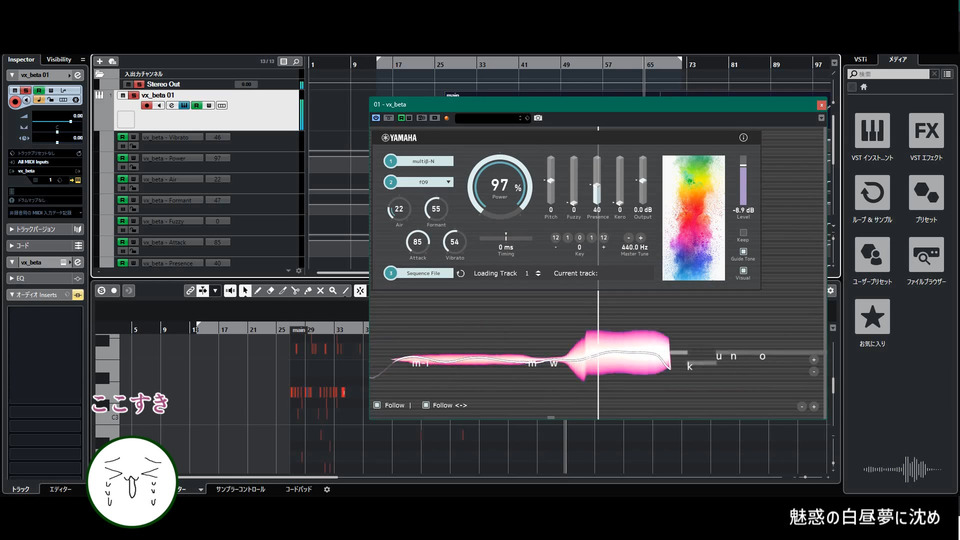The image size is (960, 540).
Task: Open the Loops & Samples tile
Action: [x=872, y=193]
